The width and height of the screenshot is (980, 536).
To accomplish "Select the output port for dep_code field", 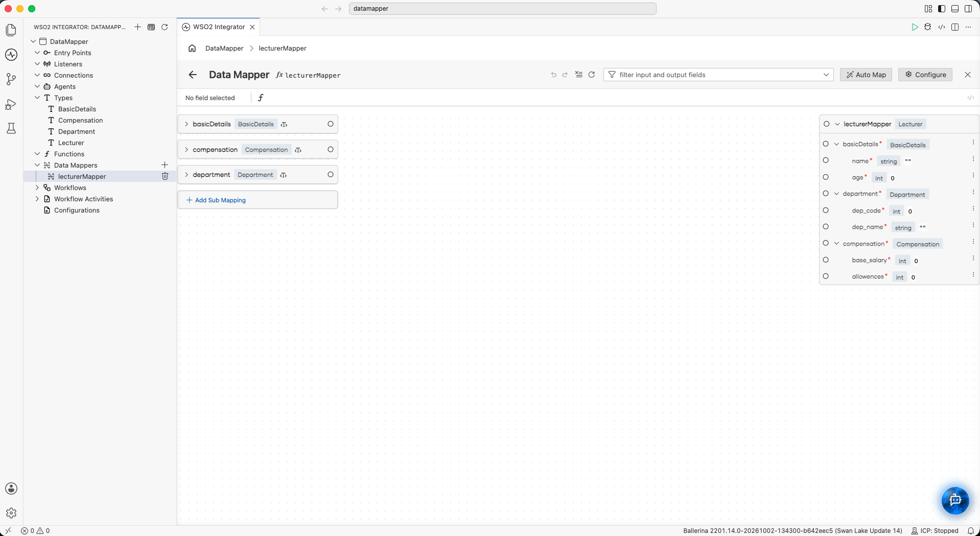I will click(x=826, y=210).
